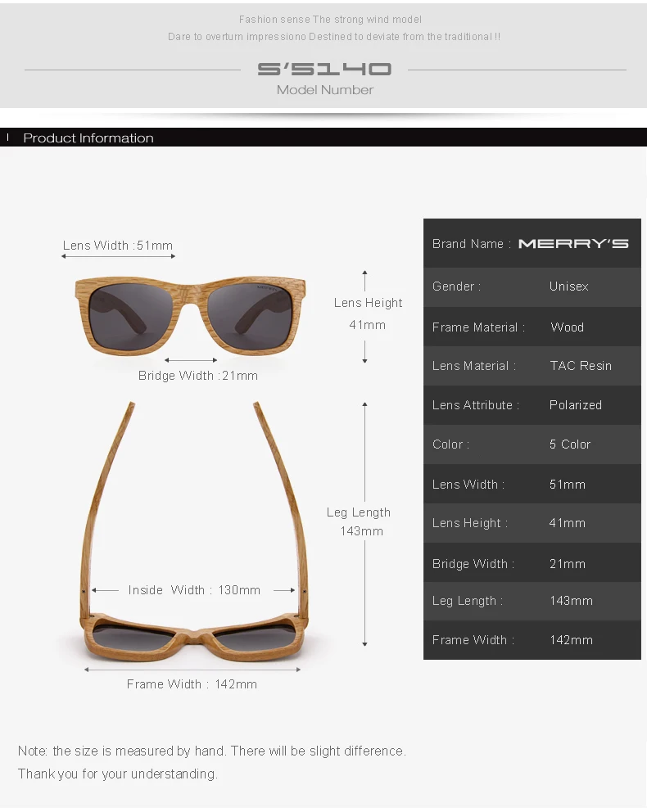The image size is (647, 812).
Task: Click the '142mm' table value
Action: pos(571,640)
